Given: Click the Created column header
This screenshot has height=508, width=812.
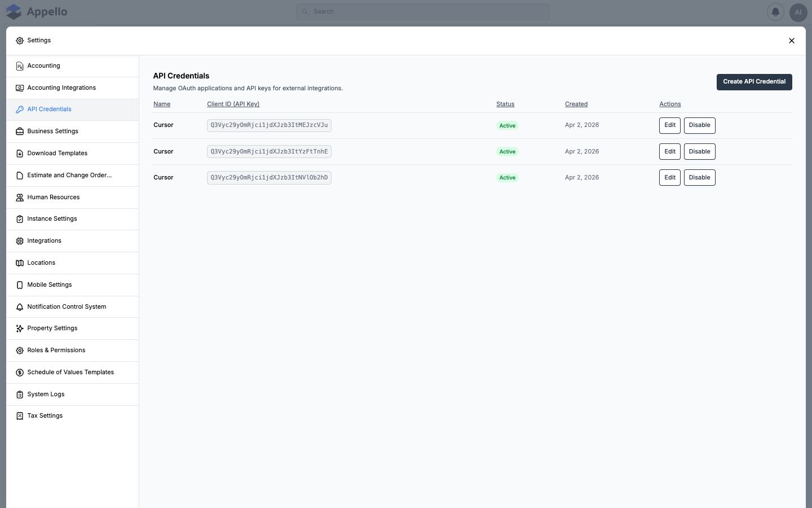Looking at the screenshot, I should click(576, 104).
